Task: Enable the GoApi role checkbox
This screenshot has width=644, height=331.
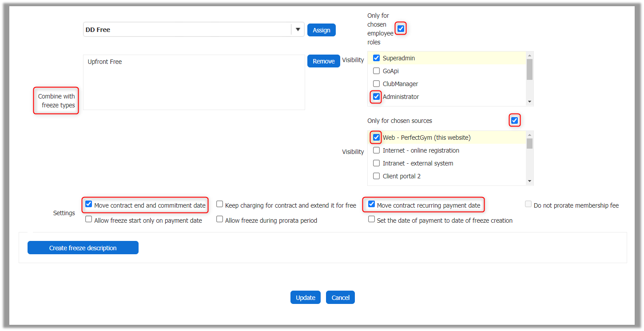Action: [376, 71]
